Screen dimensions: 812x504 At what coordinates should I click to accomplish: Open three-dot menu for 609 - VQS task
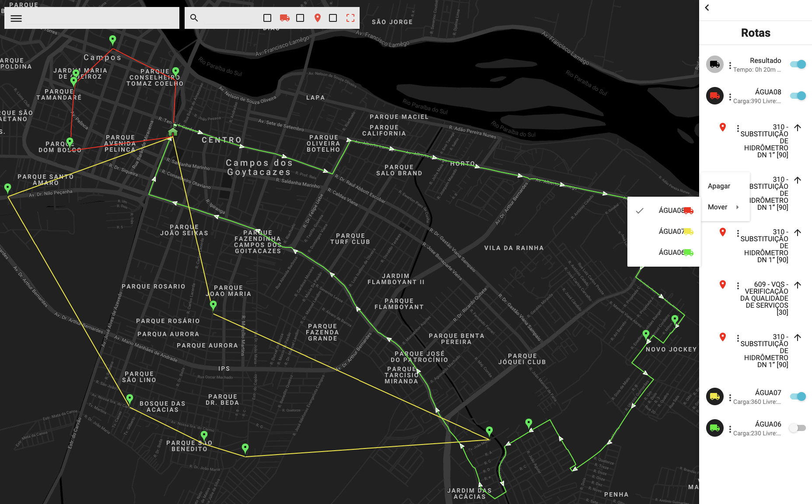738,285
